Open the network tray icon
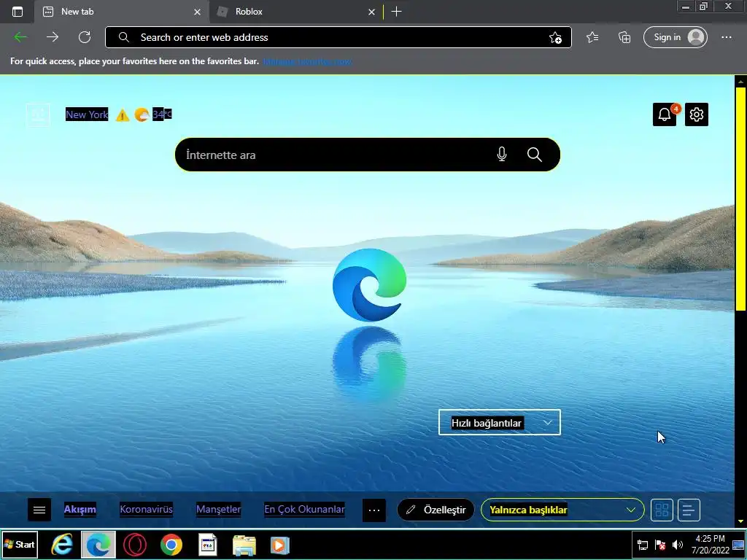747x560 pixels. pyautogui.click(x=642, y=545)
